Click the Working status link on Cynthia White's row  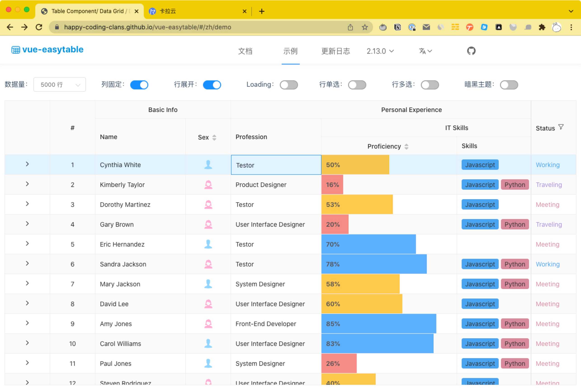pyautogui.click(x=548, y=165)
